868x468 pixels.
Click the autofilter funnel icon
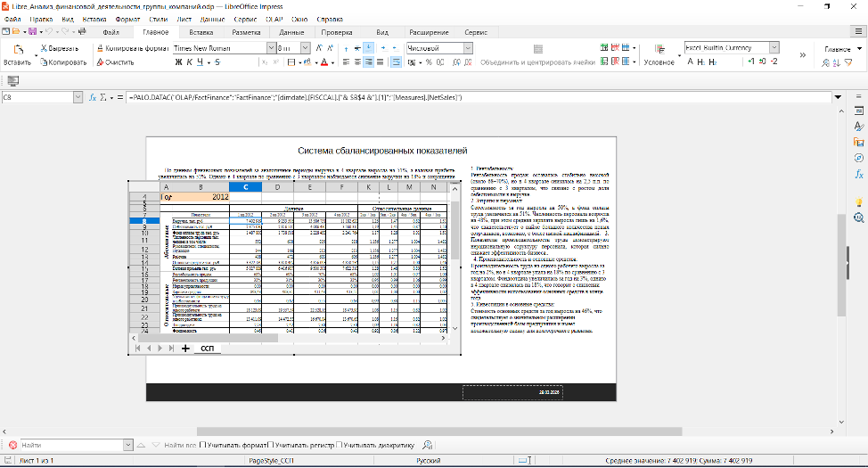point(848,62)
